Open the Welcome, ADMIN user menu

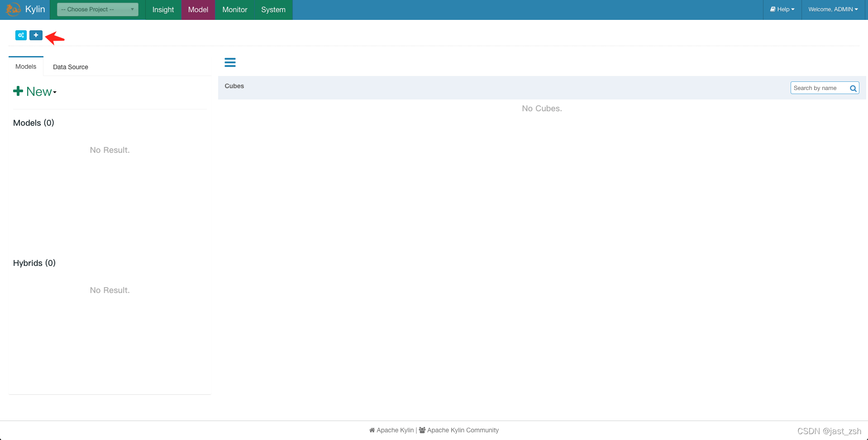tap(833, 9)
